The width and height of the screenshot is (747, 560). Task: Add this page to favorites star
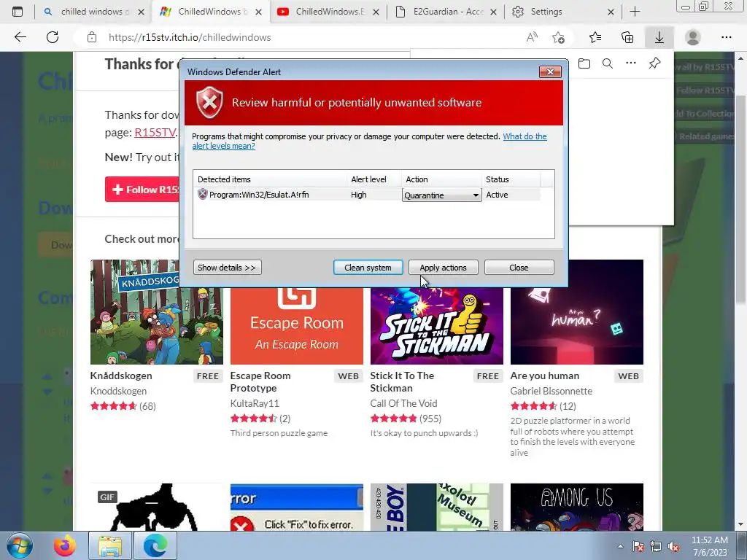558,37
